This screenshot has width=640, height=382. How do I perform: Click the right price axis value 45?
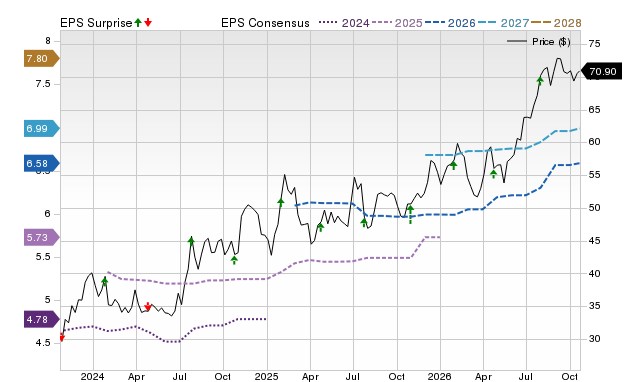594,241
